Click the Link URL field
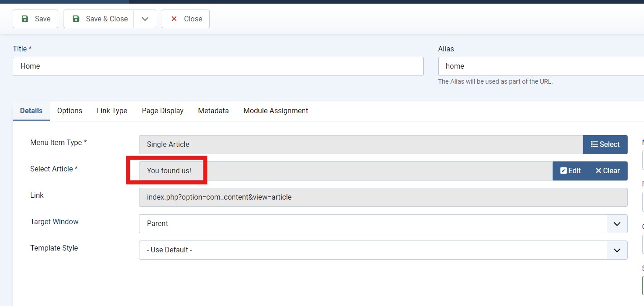 383,197
